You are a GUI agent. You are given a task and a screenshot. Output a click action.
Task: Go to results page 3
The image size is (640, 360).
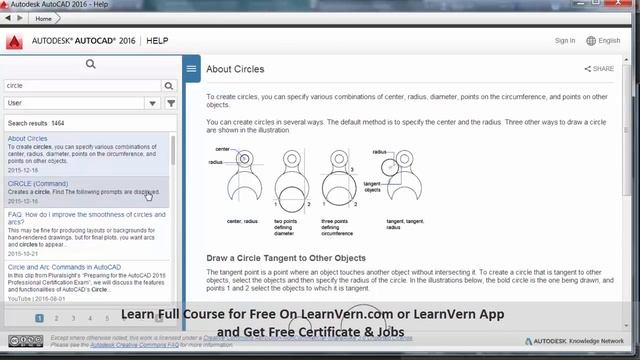click(x=73, y=318)
